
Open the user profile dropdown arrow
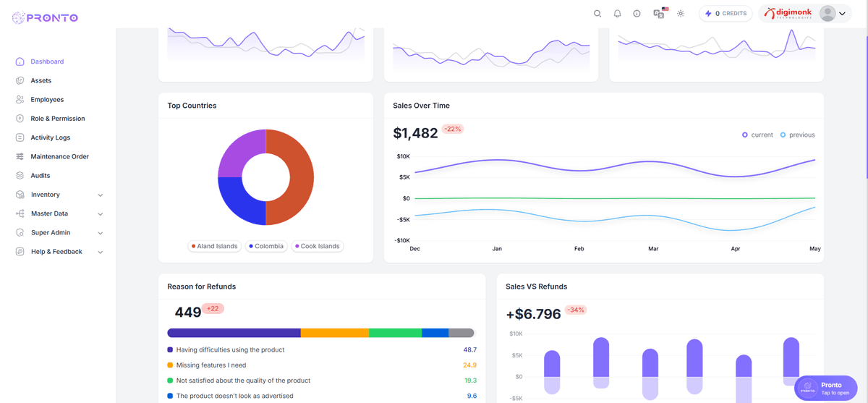[x=842, y=14]
